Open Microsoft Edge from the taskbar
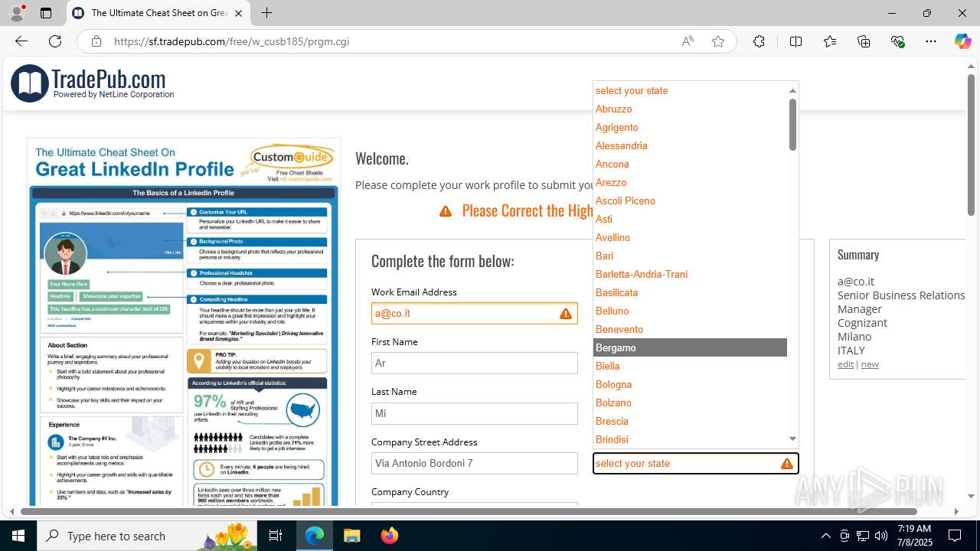The width and height of the screenshot is (980, 551). tap(315, 536)
